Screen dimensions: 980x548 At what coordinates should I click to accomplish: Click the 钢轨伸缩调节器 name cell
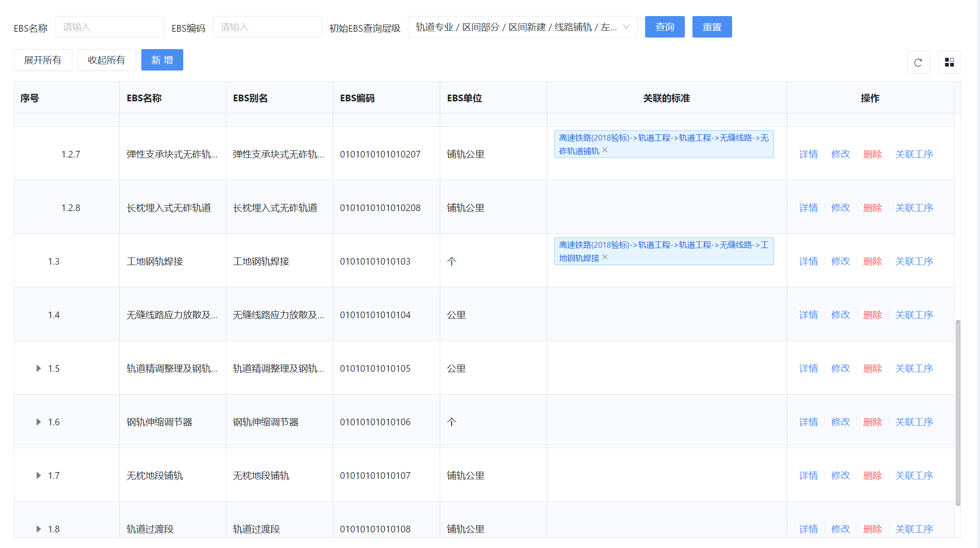tap(173, 422)
